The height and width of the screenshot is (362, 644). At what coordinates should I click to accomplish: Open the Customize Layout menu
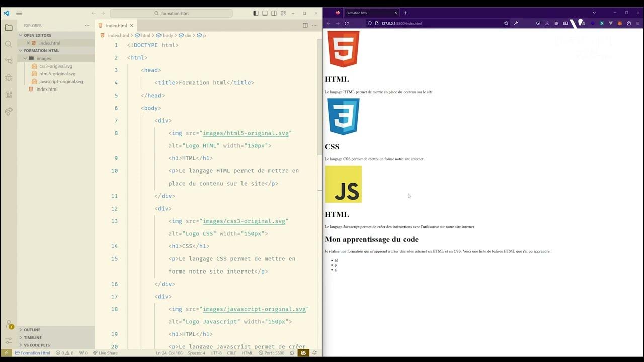point(283,13)
